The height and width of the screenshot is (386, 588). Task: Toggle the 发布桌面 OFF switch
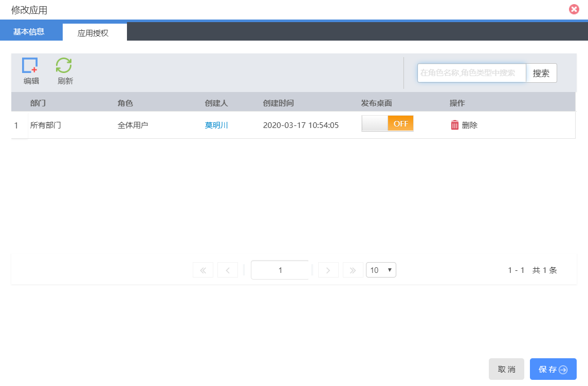click(388, 123)
